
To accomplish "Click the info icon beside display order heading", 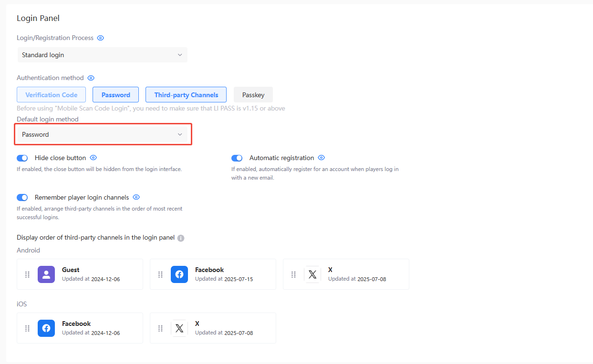I will [180, 237].
